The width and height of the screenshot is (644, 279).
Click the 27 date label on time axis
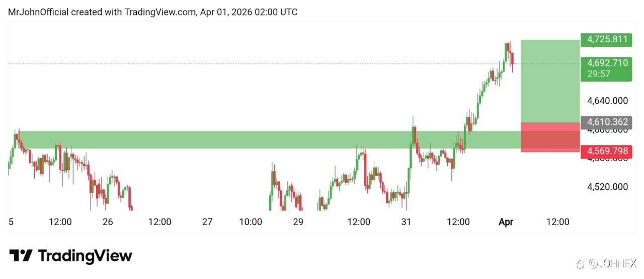207,222
